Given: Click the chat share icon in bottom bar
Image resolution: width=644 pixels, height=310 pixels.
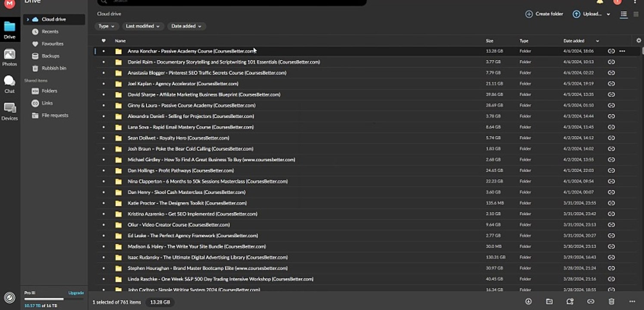Looking at the screenshot, I should (x=570, y=302).
